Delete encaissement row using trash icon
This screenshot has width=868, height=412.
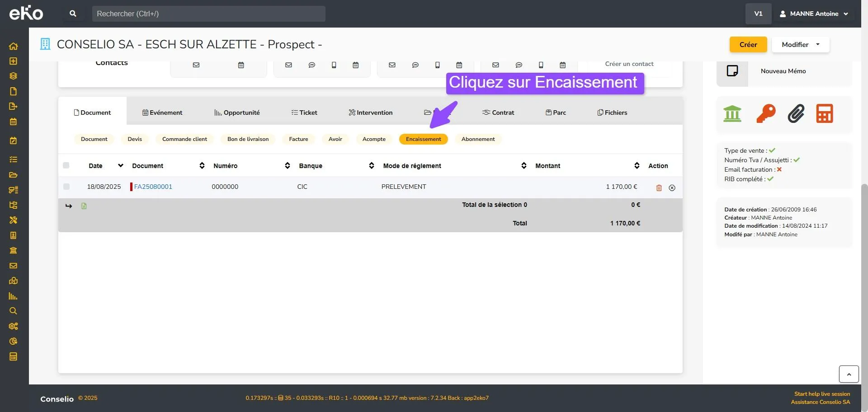click(659, 187)
